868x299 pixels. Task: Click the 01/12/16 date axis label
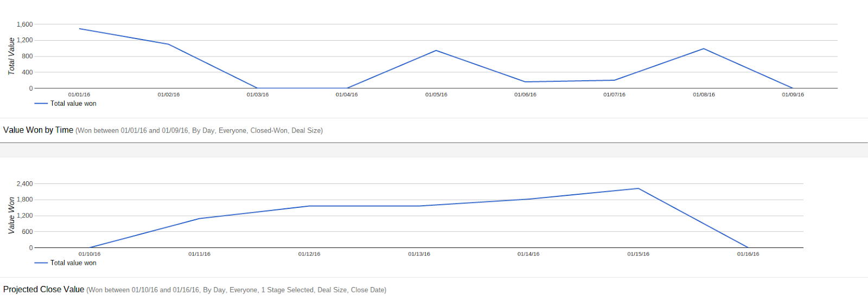tap(309, 254)
